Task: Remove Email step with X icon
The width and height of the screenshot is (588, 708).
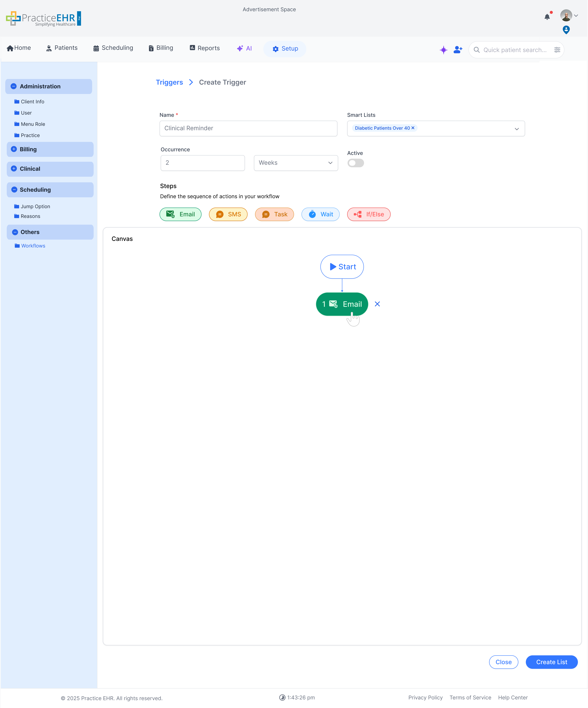Action: pos(377,304)
